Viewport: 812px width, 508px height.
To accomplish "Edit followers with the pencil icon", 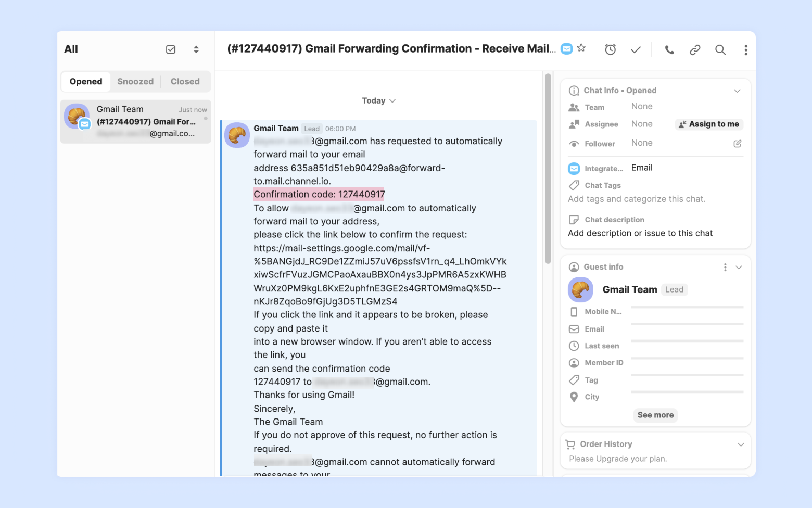I will tap(738, 144).
